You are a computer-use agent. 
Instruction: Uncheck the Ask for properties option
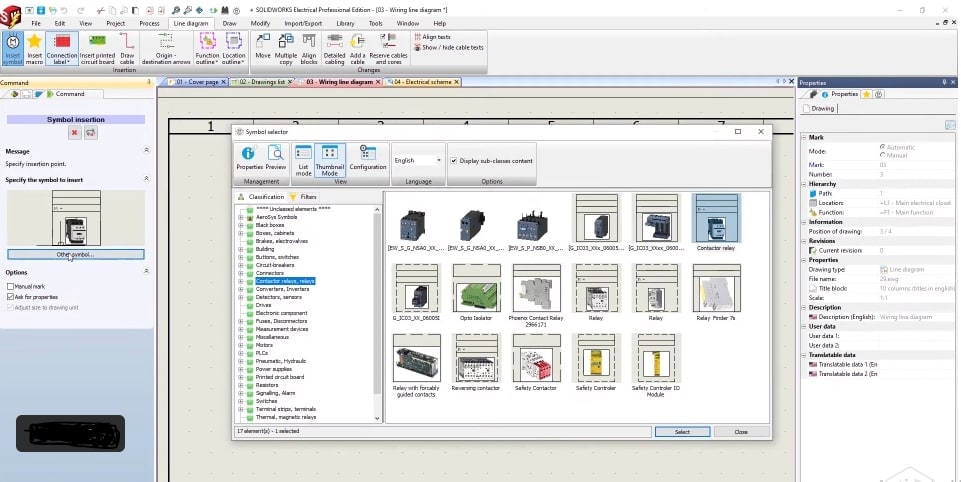[x=10, y=297]
